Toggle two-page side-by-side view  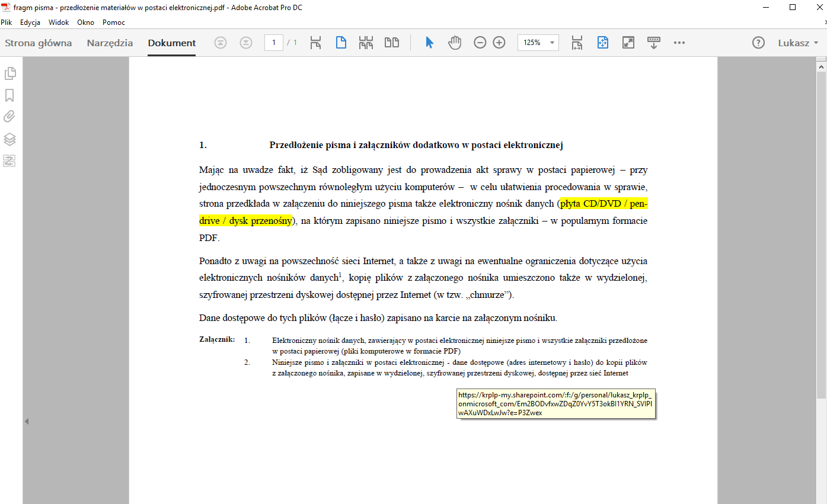(391, 43)
